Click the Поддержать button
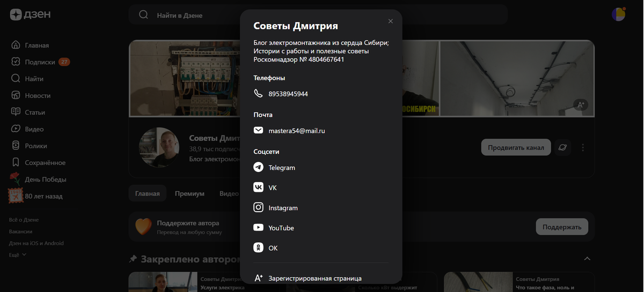Screen dimensions: 644x292 click(562, 227)
